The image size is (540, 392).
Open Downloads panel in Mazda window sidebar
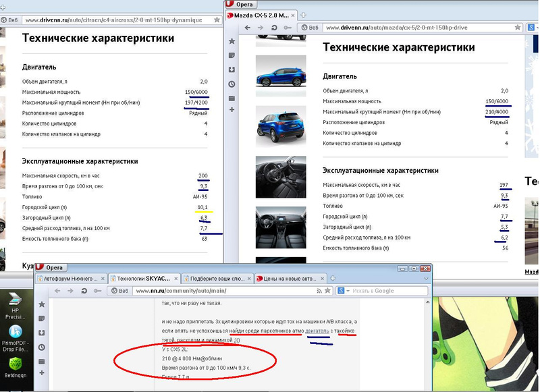[x=232, y=69]
